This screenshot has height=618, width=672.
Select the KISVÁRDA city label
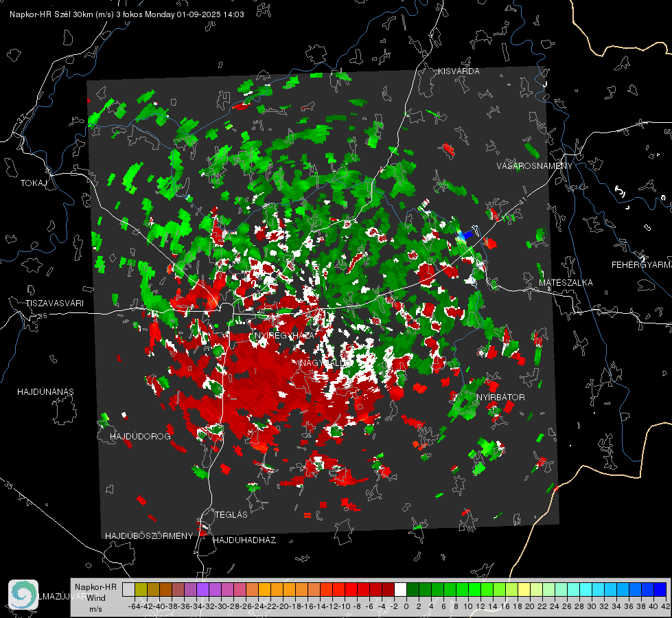coord(459,71)
